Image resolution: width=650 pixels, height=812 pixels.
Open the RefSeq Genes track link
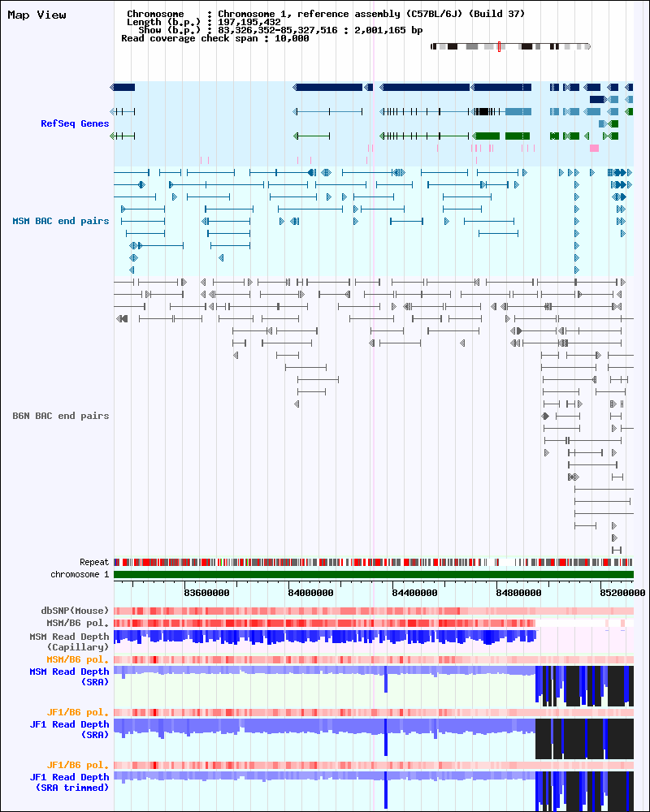75,123
